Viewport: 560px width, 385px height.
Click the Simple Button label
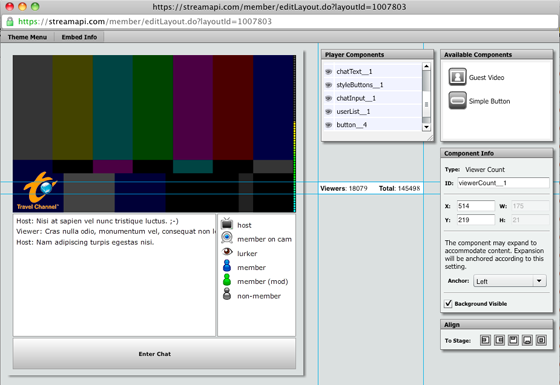489,101
